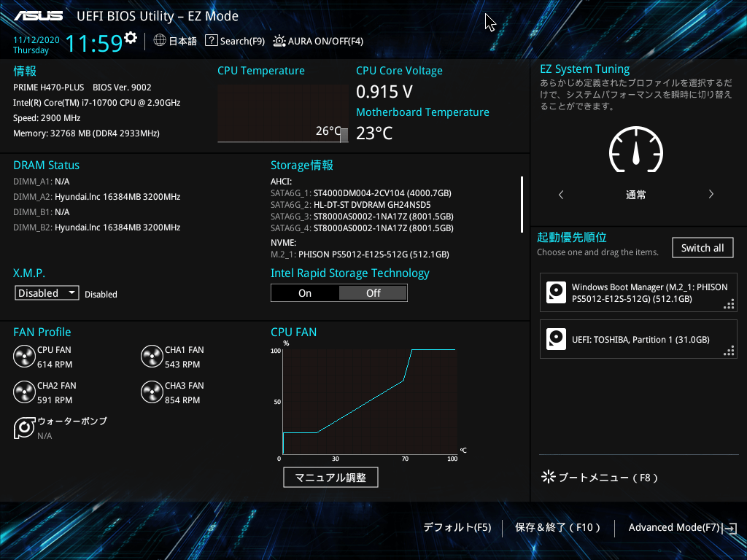Open the 日本語 language menu

[x=182, y=42]
